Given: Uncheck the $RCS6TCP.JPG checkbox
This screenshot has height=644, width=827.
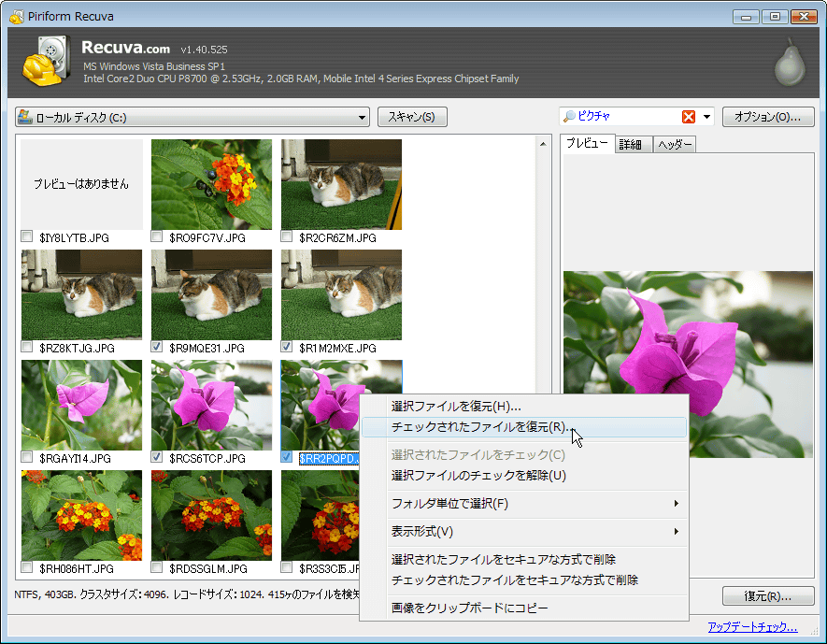Looking at the screenshot, I should point(156,457).
